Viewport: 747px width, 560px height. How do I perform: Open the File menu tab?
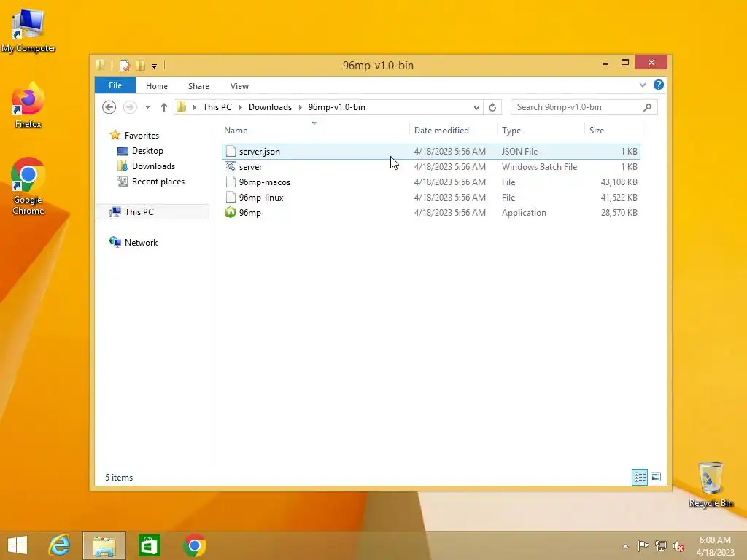(115, 85)
